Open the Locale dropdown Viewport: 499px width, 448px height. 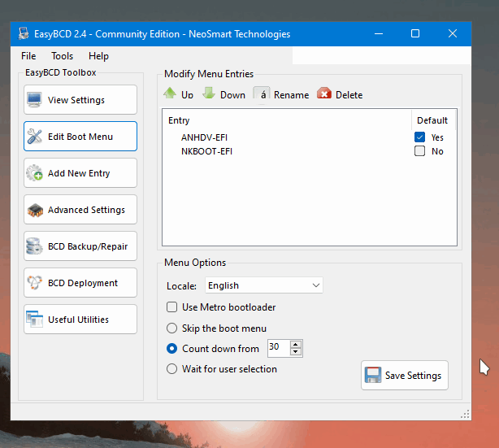pyautogui.click(x=264, y=285)
